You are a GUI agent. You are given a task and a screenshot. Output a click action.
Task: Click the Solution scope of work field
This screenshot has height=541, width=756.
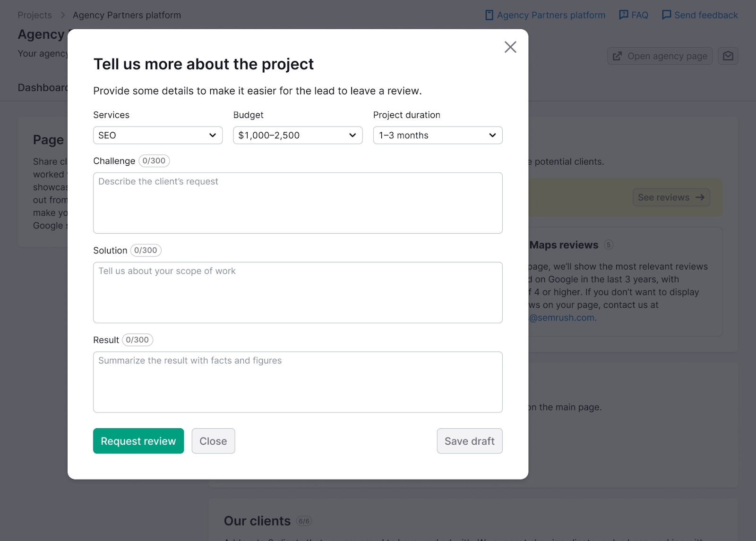point(298,292)
